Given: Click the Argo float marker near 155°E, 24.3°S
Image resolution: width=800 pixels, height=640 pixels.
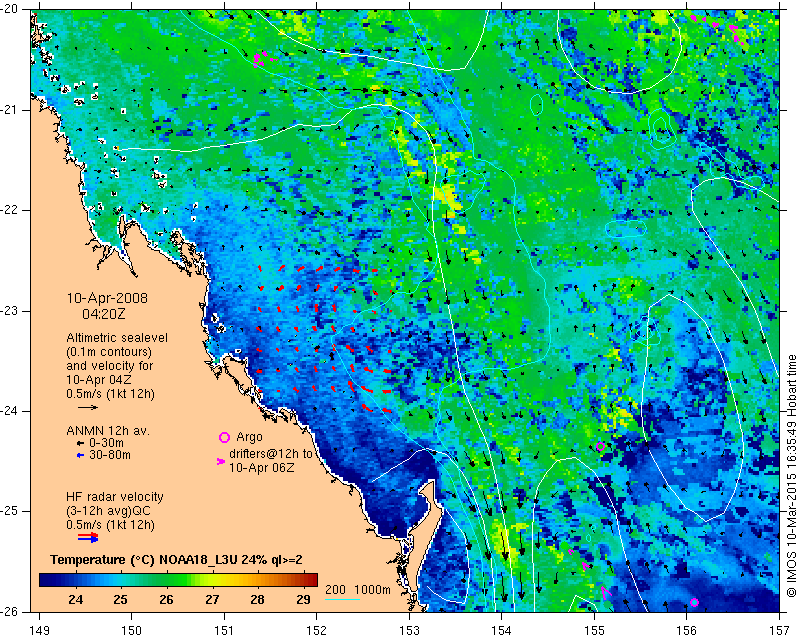Looking at the screenshot, I should pos(600,447).
